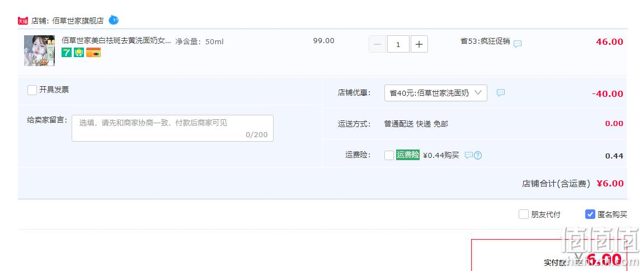
Task: Click the green 7-day return badge icon
Action: click(67, 52)
